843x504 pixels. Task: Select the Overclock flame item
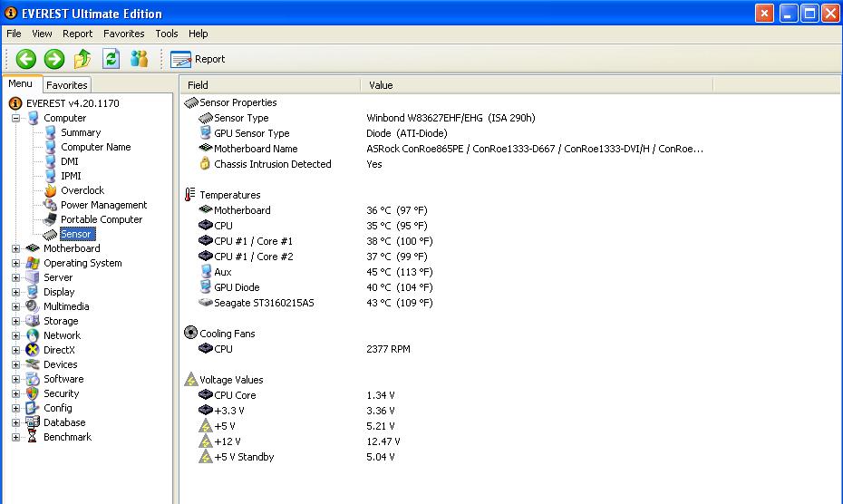coord(82,190)
